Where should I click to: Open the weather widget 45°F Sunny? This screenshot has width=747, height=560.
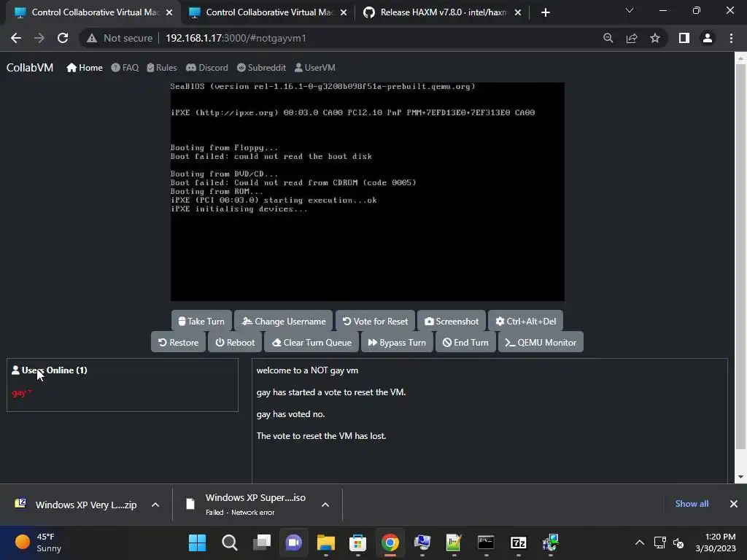tap(38, 542)
